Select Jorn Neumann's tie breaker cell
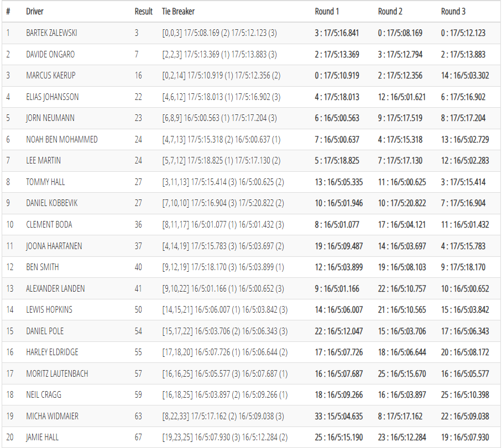502x448 pixels. tap(219, 118)
